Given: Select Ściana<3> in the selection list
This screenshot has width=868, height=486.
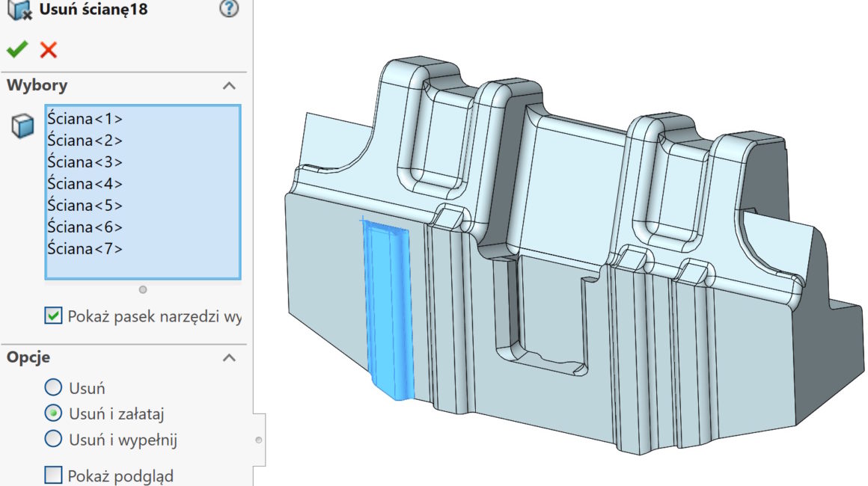Looking at the screenshot, I should (x=85, y=162).
